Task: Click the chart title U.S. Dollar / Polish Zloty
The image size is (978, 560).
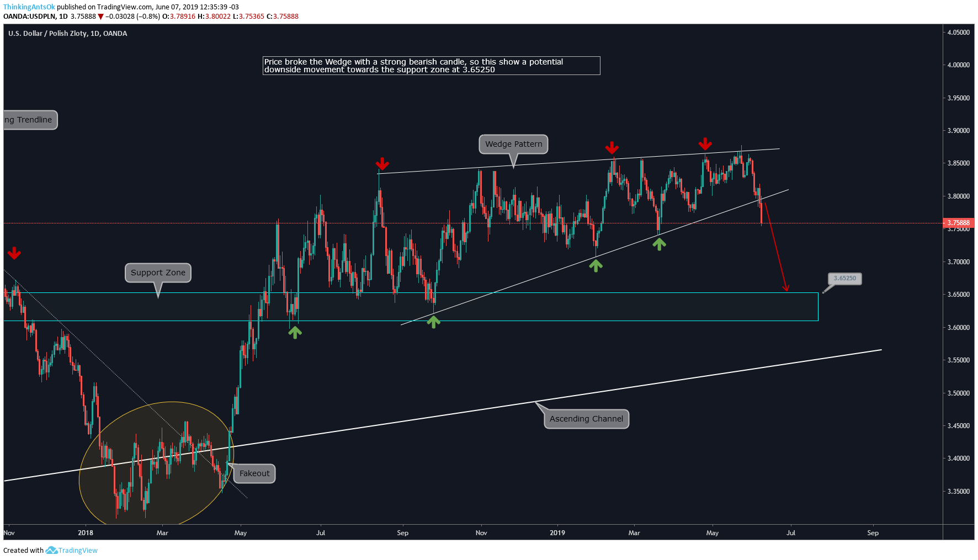Action: click(x=68, y=34)
